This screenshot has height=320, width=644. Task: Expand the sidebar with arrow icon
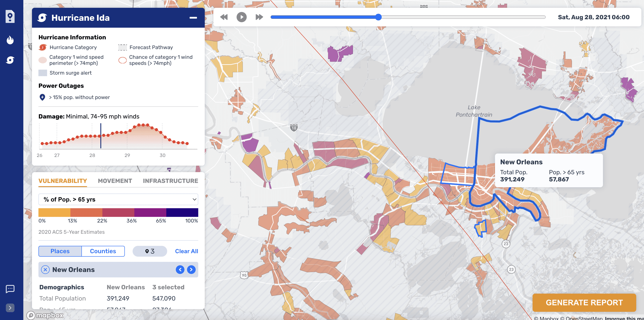coord(10,307)
